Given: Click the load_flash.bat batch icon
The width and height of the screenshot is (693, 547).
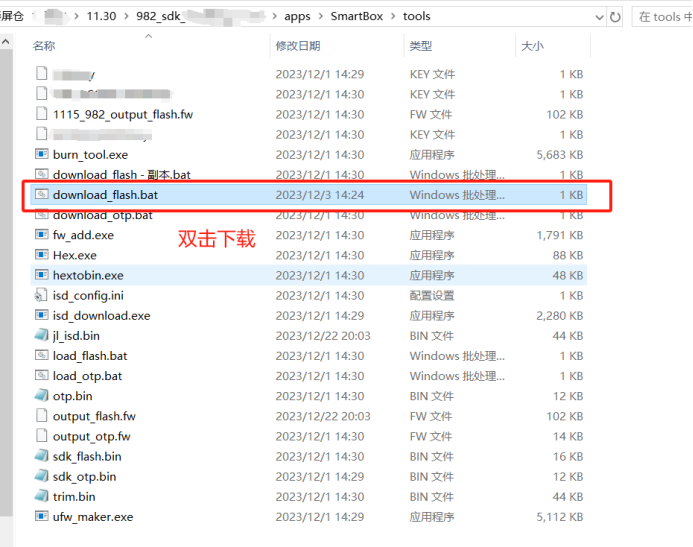Looking at the screenshot, I should (42, 355).
